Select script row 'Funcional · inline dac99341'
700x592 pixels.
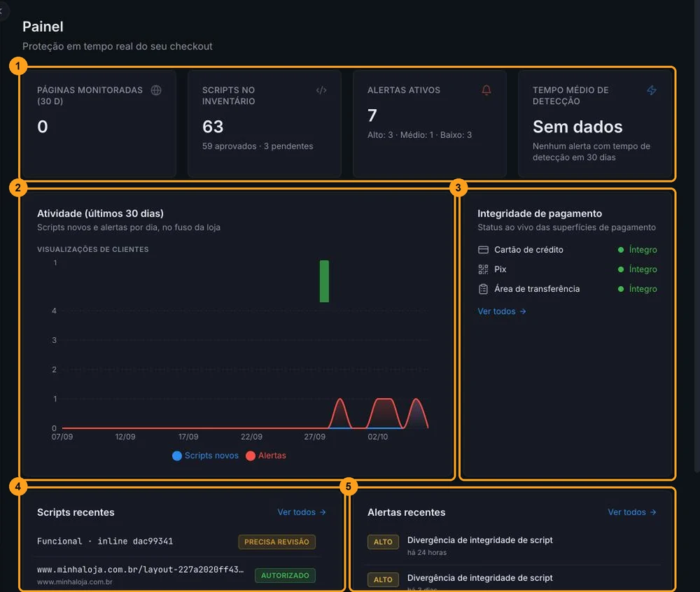(x=178, y=541)
